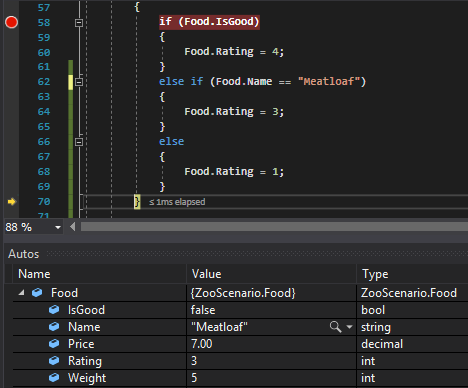Open the visualizer dropdown arrow next to Meatloaf

point(349,327)
